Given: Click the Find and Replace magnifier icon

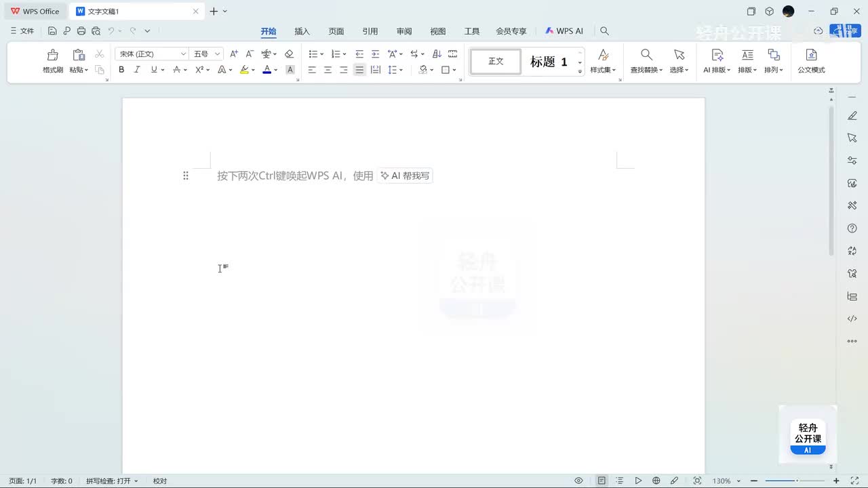Looking at the screenshot, I should tap(646, 55).
